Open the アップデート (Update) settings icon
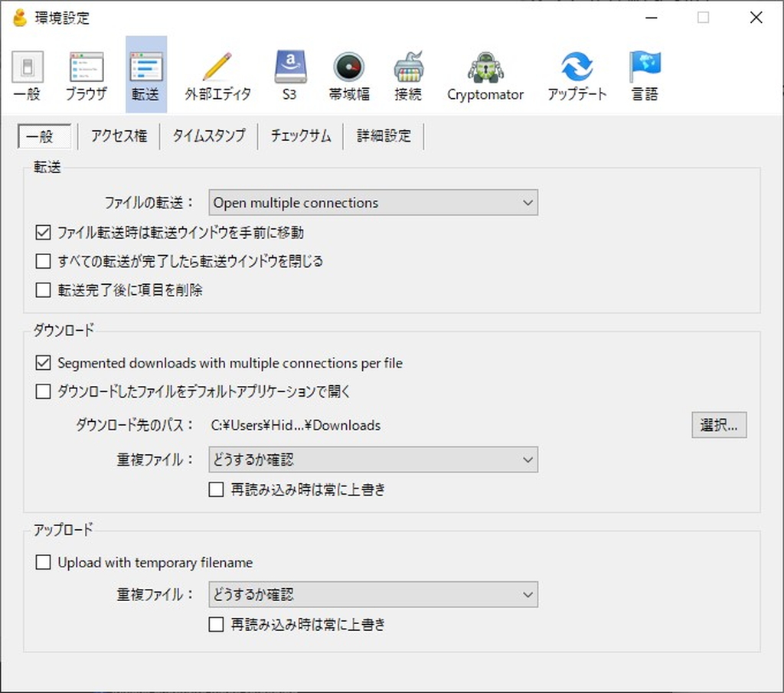Image resolution: width=784 pixels, height=693 pixels. click(x=577, y=73)
